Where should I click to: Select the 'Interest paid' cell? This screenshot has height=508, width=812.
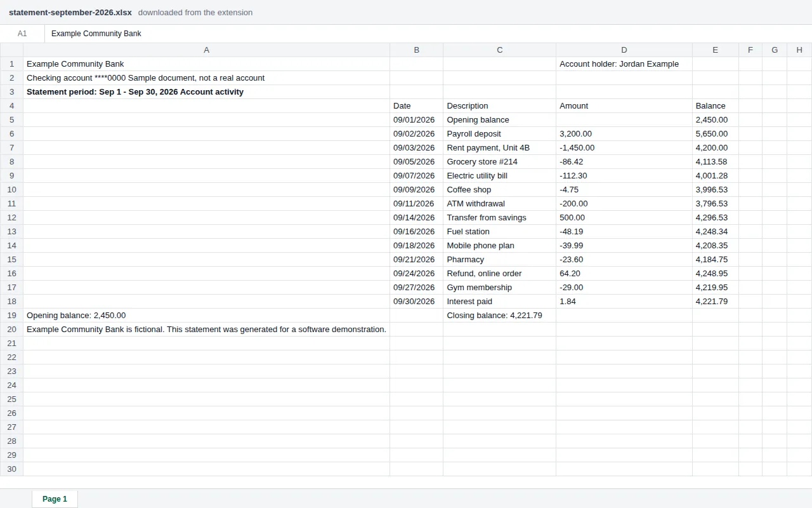[x=499, y=302]
